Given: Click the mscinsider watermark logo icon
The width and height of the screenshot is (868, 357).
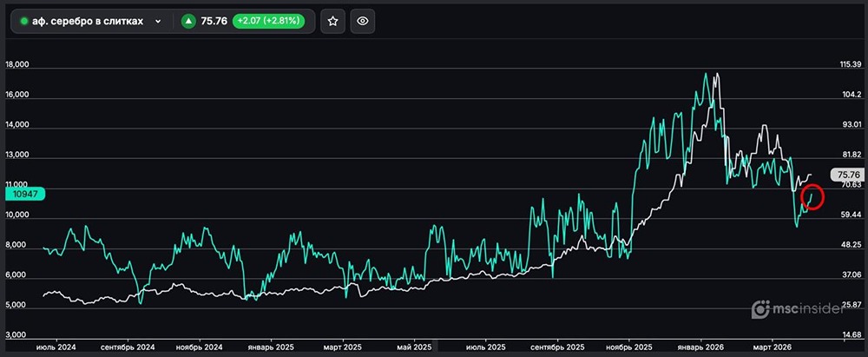Looking at the screenshot, I should (761, 308).
